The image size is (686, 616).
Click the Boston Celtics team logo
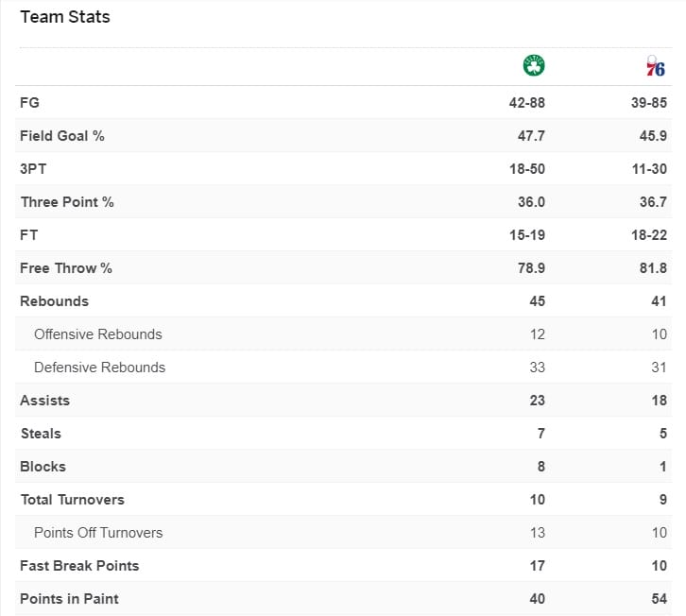click(534, 66)
